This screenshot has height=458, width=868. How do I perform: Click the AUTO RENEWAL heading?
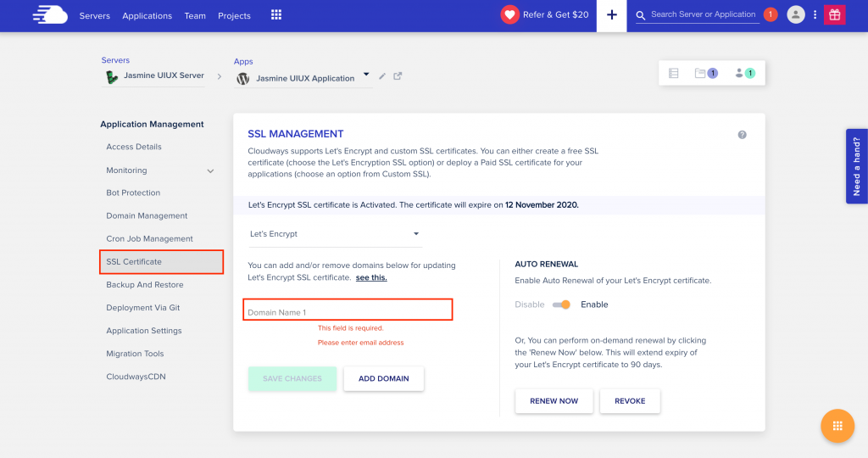tap(547, 264)
